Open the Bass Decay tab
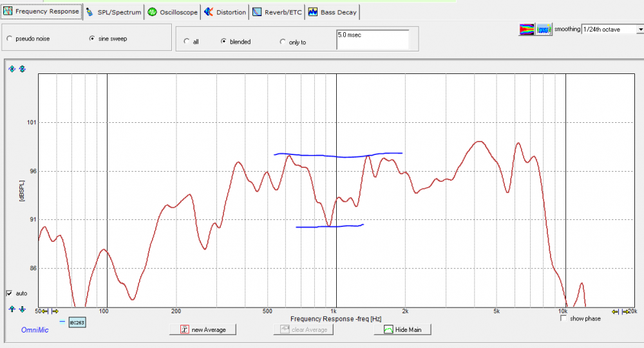Image resolution: width=644 pixels, height=348 pixels. 333,12
